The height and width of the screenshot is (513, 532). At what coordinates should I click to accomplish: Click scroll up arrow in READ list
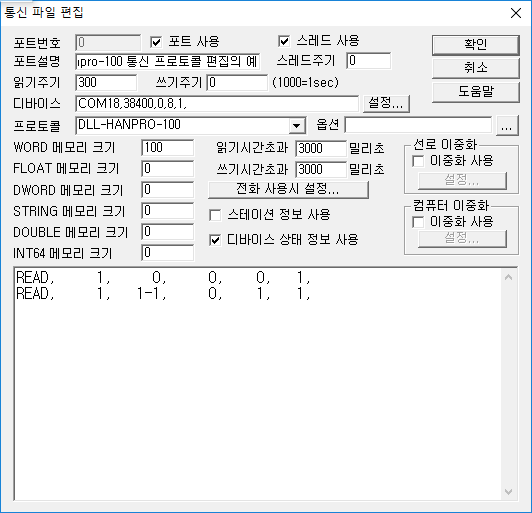508,278
